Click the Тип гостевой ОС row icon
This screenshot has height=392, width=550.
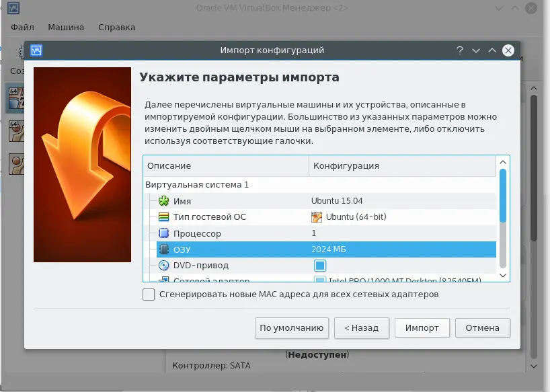coord(164,217)
